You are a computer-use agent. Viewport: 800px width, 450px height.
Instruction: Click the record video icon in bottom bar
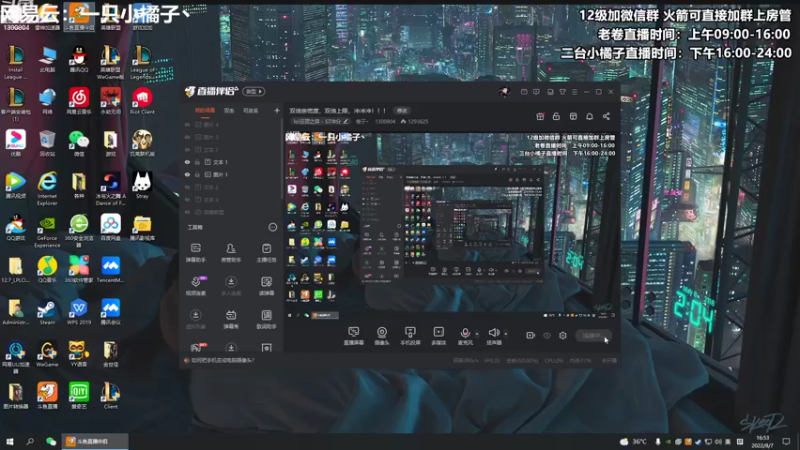531,335
